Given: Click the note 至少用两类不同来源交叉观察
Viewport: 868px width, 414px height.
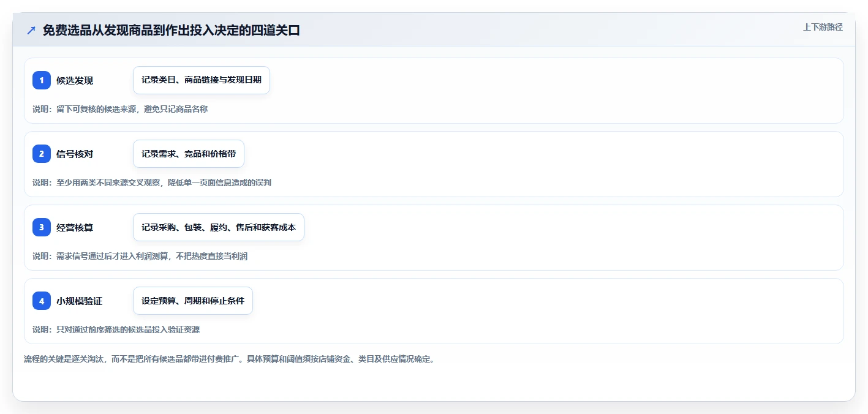Looking at the screenshot, I should pos(108,183).
